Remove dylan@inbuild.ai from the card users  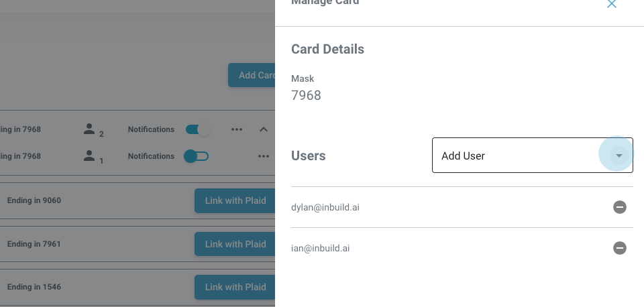click(620, 207)
